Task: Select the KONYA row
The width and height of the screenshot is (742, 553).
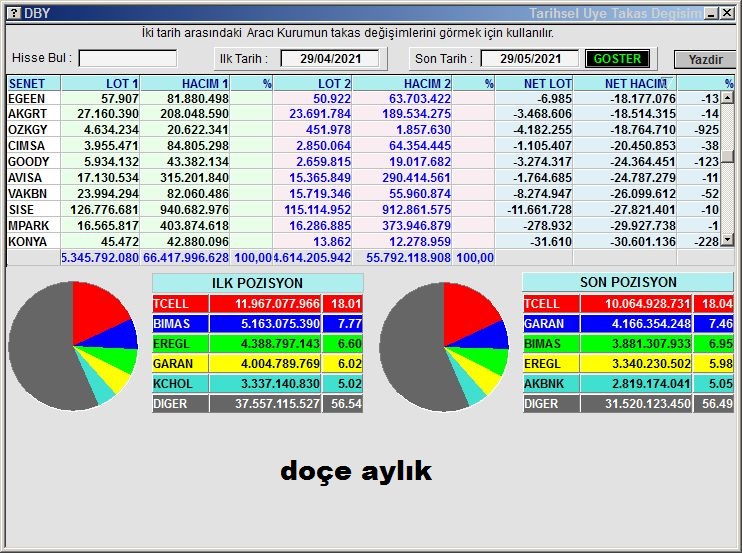Action: click(363, 242)
